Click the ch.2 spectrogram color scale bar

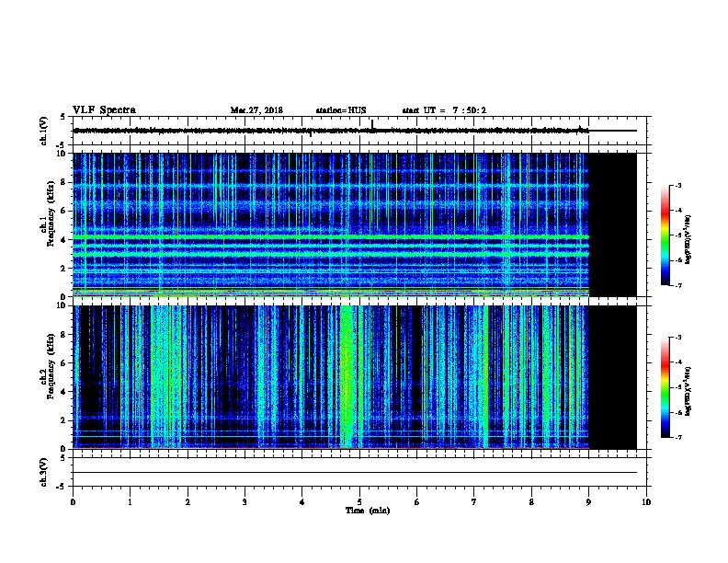click(x=665, y=387)
